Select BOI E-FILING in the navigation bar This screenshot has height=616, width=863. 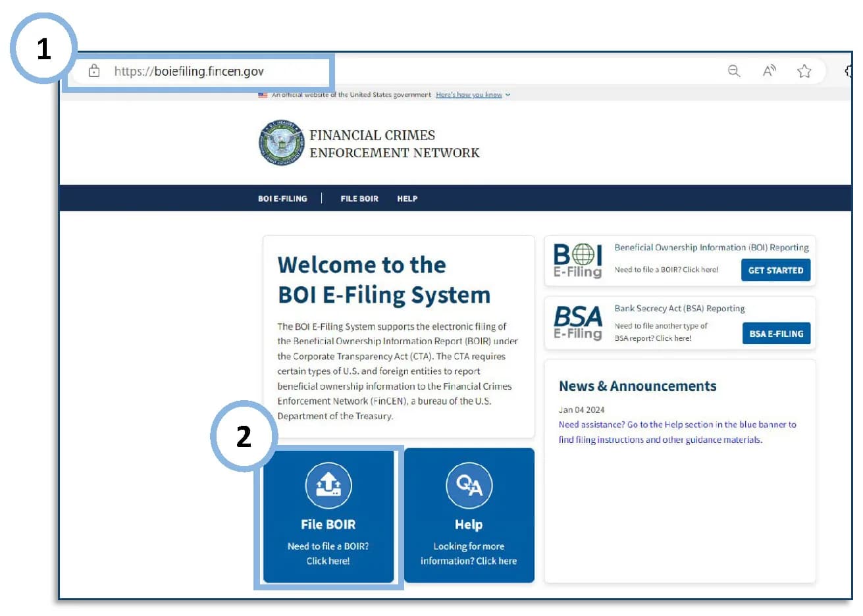(282, 199)
